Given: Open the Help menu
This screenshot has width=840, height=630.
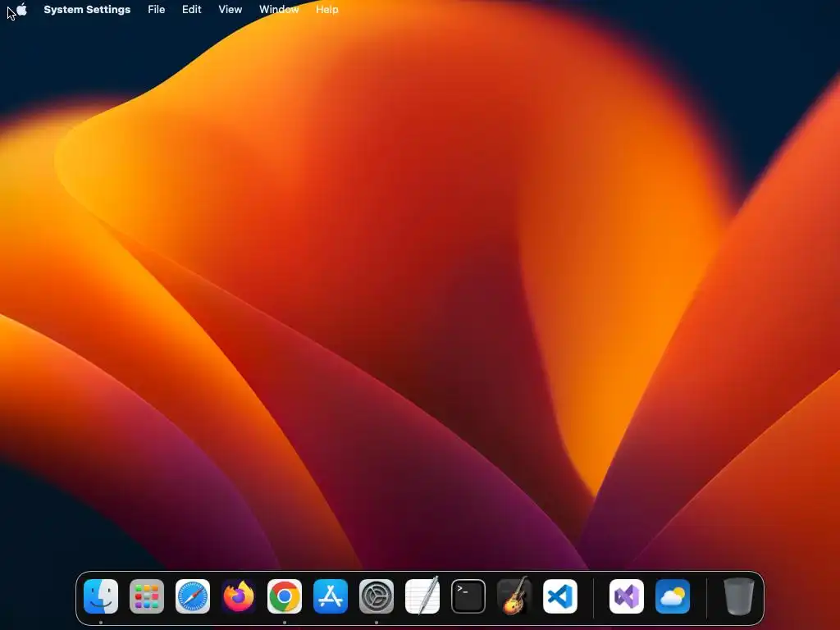Looking at the screenshot, I should click(326, 10).
